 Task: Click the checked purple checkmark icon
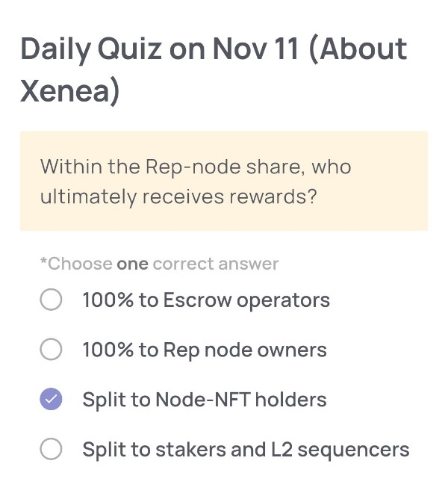(51, 400)
